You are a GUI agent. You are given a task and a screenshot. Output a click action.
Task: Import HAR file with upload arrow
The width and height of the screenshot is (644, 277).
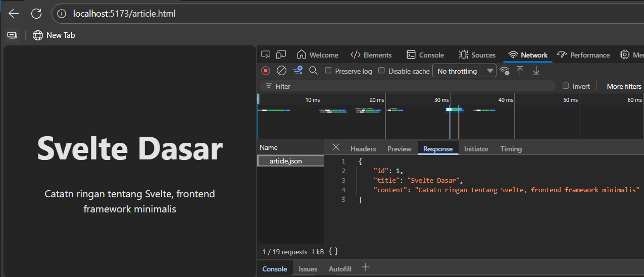click(x=520, y=71)
